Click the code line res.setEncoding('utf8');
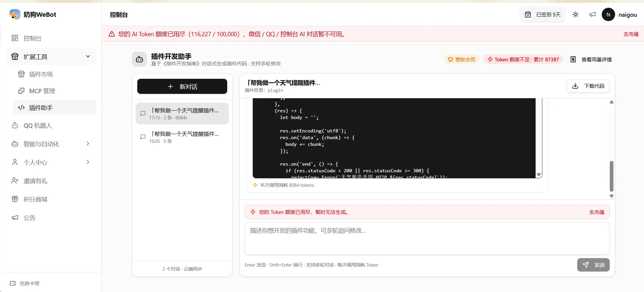The width and height of the screenshot is (644, 292). point(313,131)
